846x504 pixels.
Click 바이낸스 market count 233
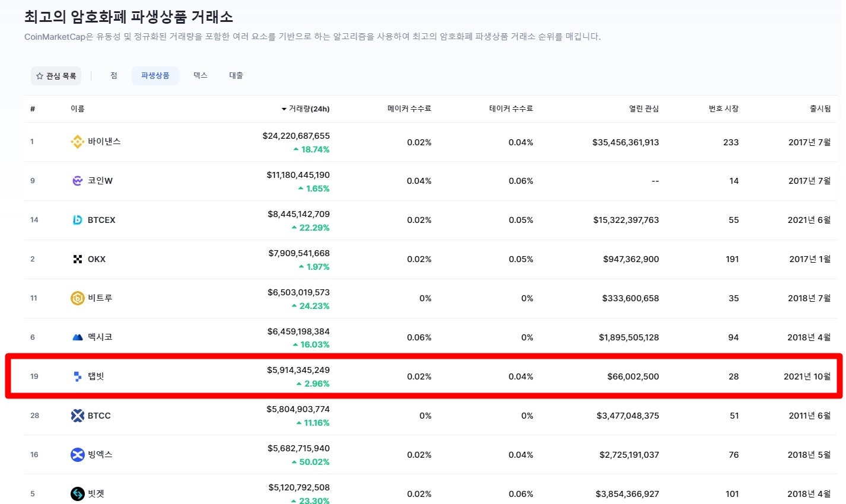click(x=731, y=142)
